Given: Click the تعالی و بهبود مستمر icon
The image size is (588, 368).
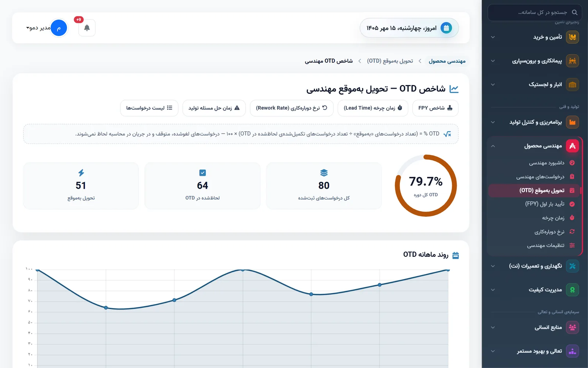Looking at the screenshot, I should (572, 351).
